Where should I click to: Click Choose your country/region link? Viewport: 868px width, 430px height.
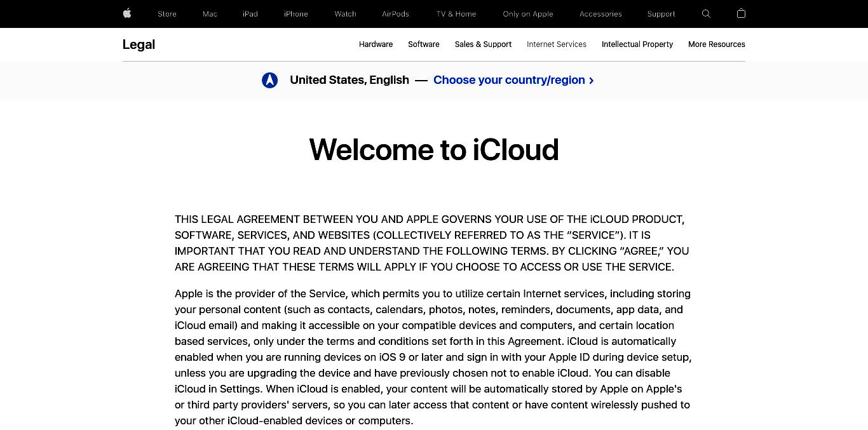click(x=513, y=80)
